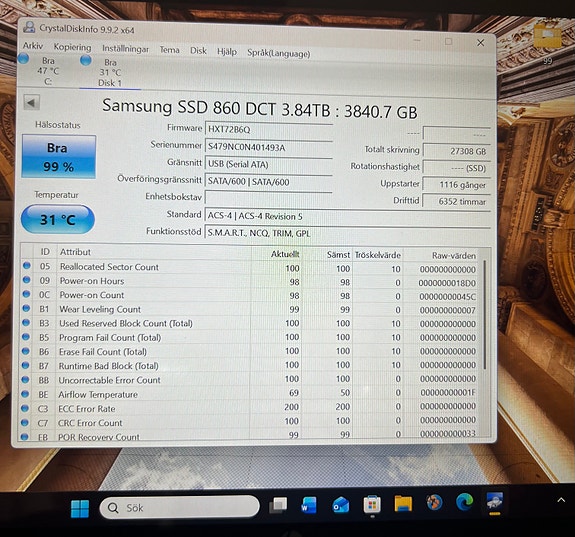Select the Uncorrectable Error Count row
Image resolution: width=575 pixels, height=537 pixels.
pyautogui.click(x=249, y=379)
